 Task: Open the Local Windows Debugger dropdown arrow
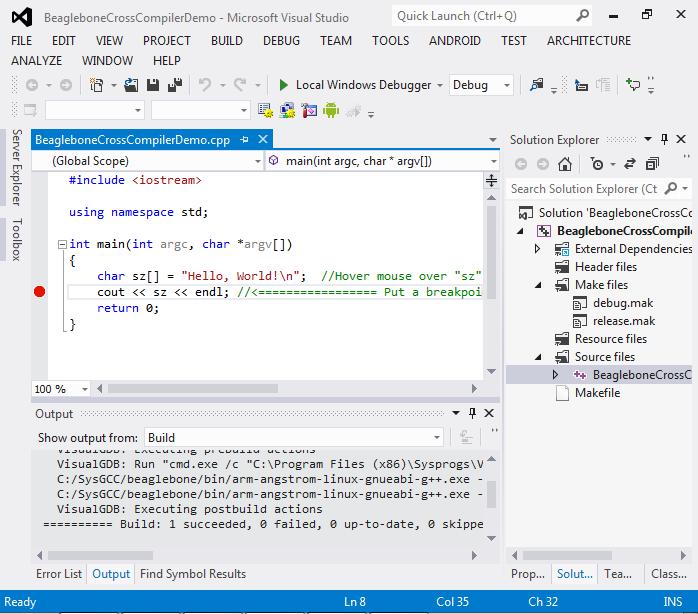click(x=440, y=85)
